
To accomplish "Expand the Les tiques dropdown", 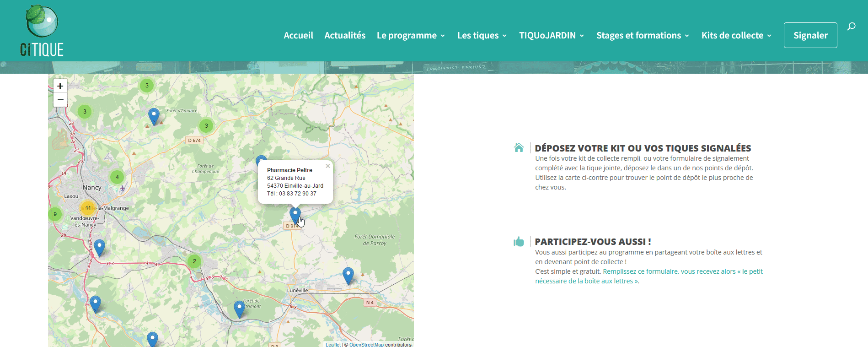I will click(482, 35).
